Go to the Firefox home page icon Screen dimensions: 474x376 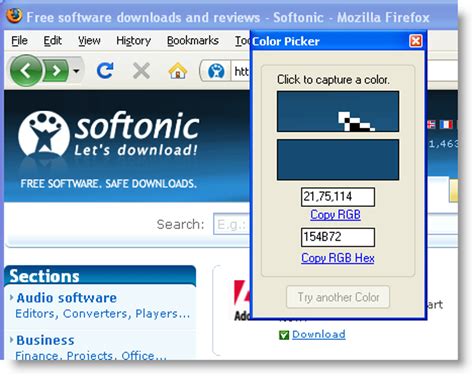(178, 71)
